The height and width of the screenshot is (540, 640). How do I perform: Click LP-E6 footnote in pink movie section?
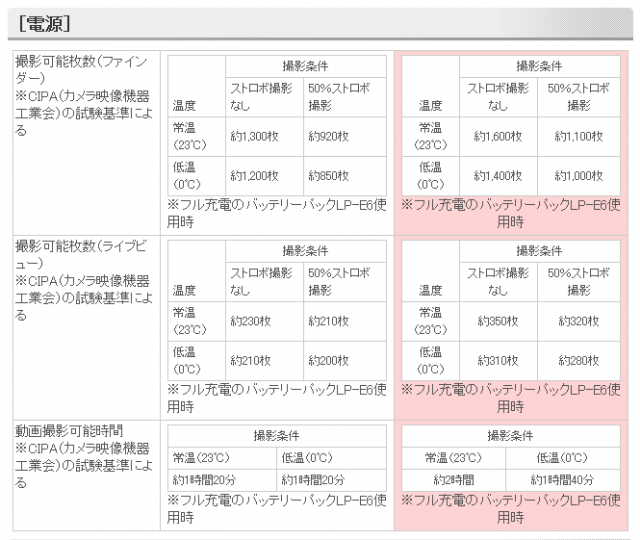511,509
